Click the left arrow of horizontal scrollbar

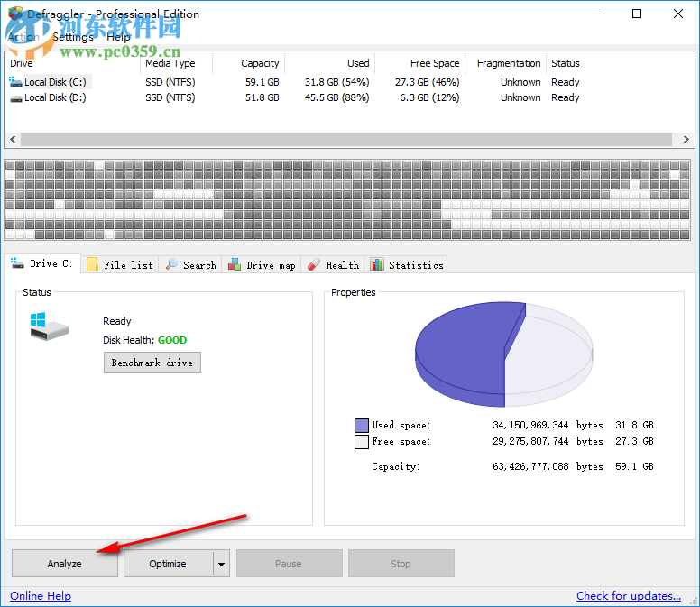point(13,139)
